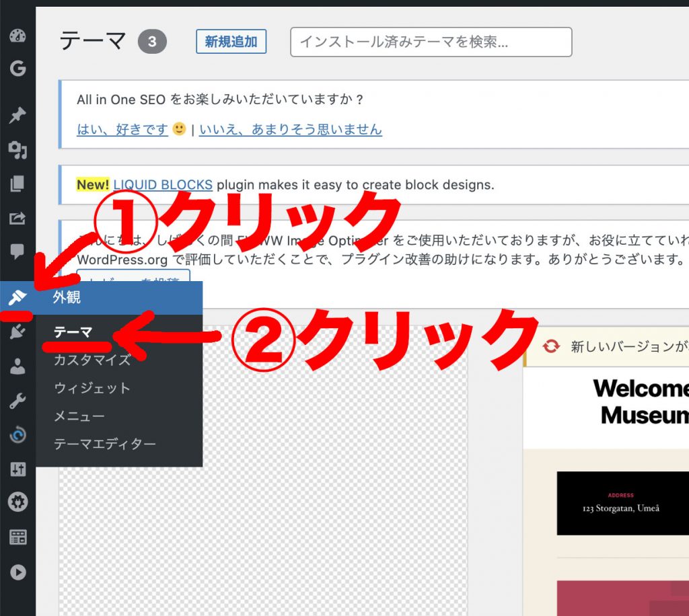Click the 新規追加 button
The image size is (689, 616).
point(231,42)
